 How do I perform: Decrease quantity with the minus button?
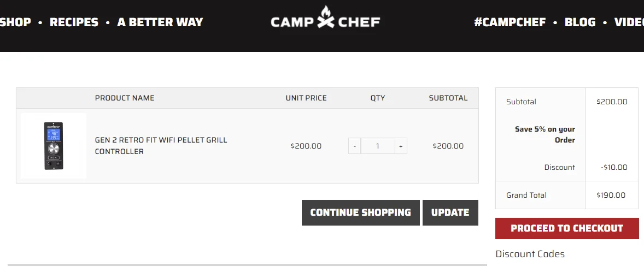click(354, 146)
